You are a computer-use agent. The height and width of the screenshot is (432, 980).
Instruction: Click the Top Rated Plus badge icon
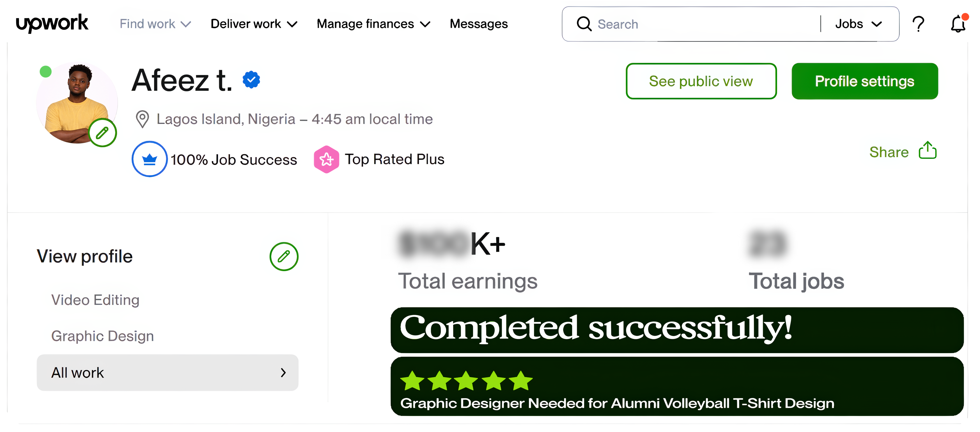pyautogui.click(x=327, y=159)
